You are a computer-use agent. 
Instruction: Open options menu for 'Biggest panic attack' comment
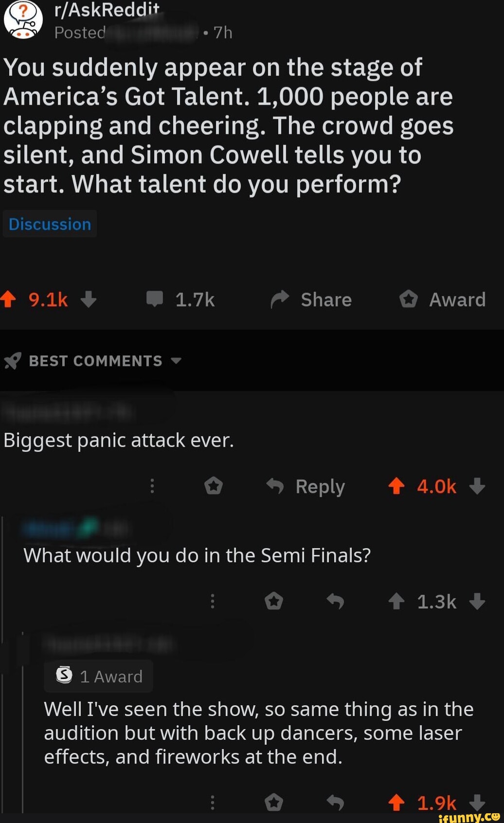click(152, 486)
